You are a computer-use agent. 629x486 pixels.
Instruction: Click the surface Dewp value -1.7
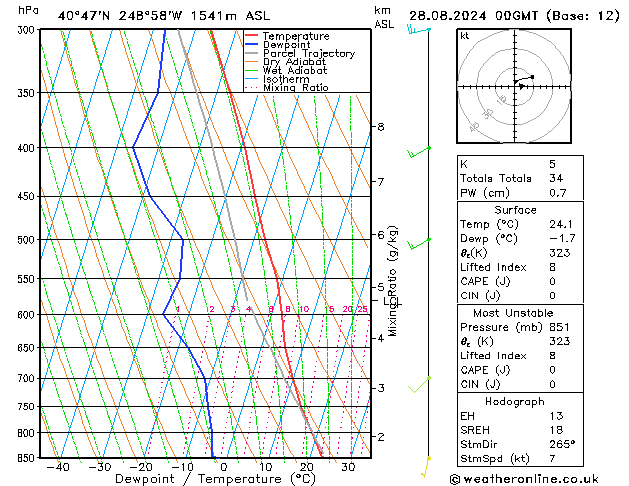pyautogui.click(x=562, y=239)
